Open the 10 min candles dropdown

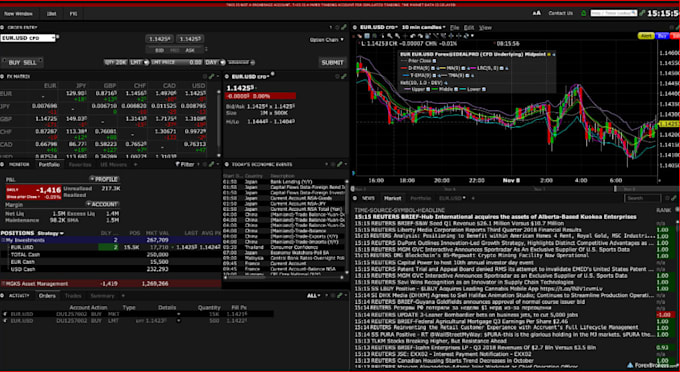tap(424, 27)
